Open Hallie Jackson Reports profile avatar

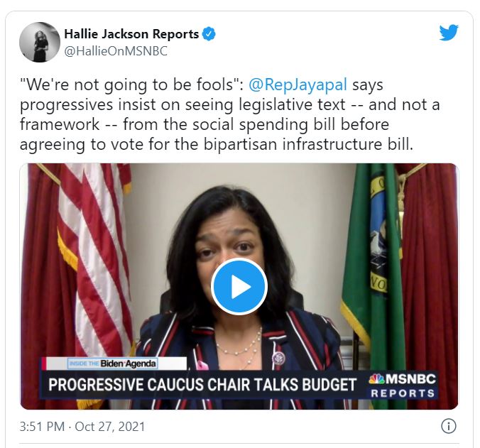40,42
